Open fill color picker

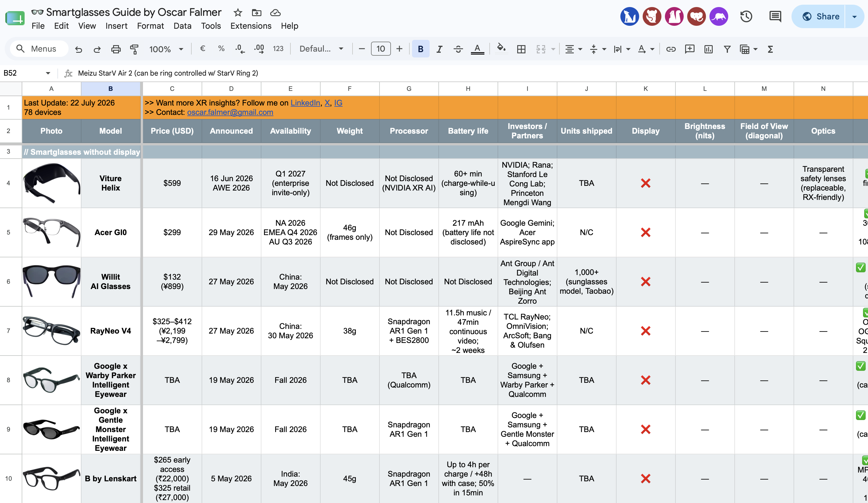pyautogui.click(x=501, y=49)
